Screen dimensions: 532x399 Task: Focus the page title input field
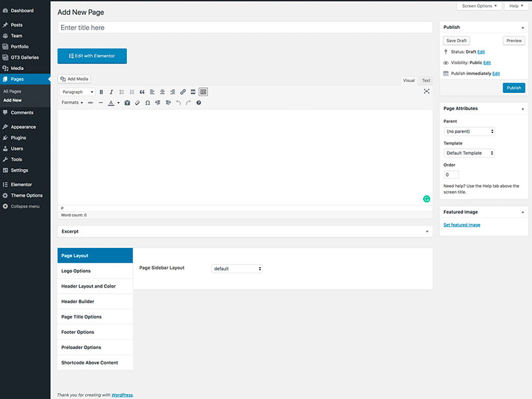(x=245, y=28)
